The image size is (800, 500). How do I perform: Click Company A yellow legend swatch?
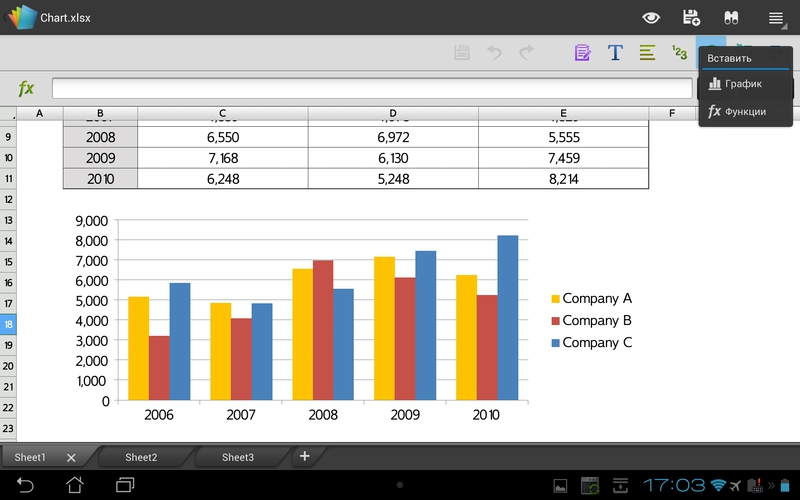[556, 299]
